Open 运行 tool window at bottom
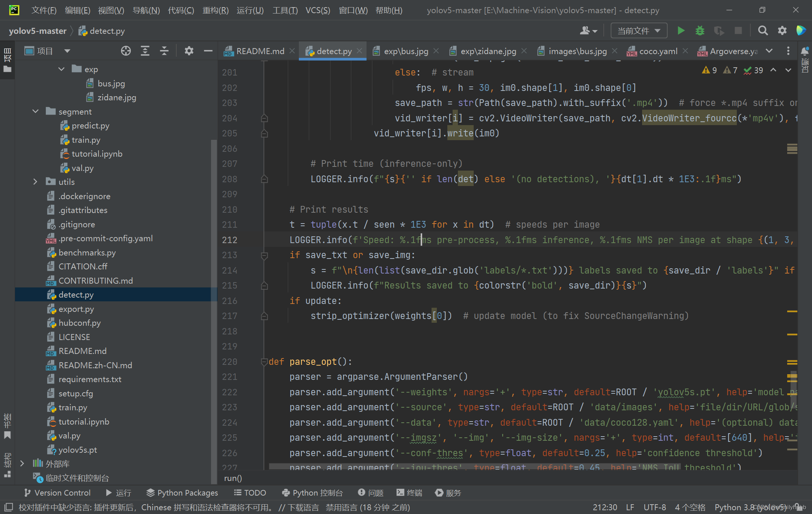This screenshot has height=514, width=812. point(118,493)
